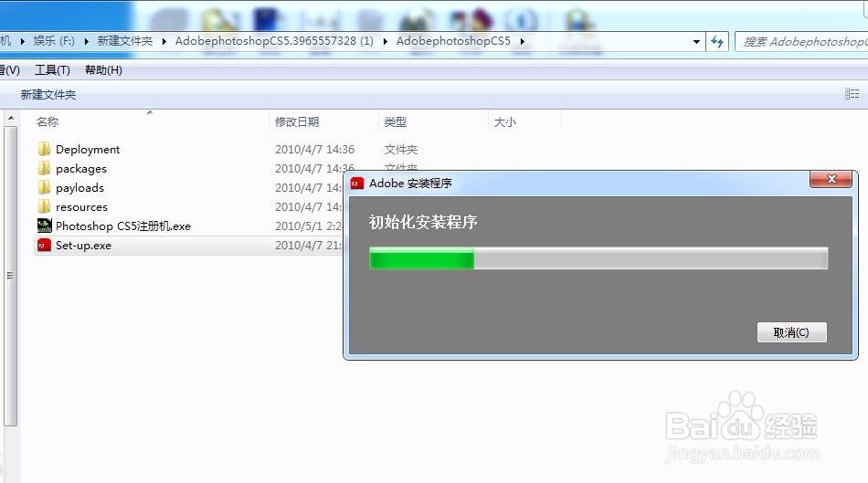868x483 pixels.
Task: Close the Adobe 安装程序 dialog
Action: [x=831, y=179]
